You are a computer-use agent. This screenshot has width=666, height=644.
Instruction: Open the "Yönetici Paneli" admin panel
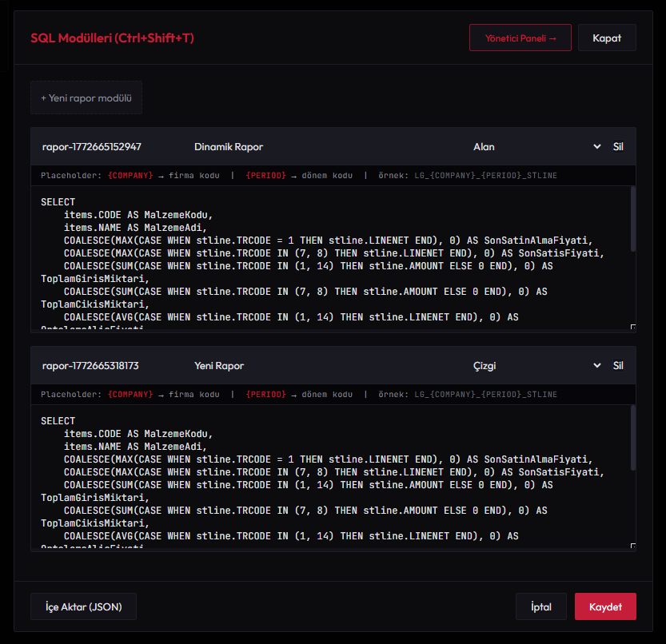[x=520, y=37]
